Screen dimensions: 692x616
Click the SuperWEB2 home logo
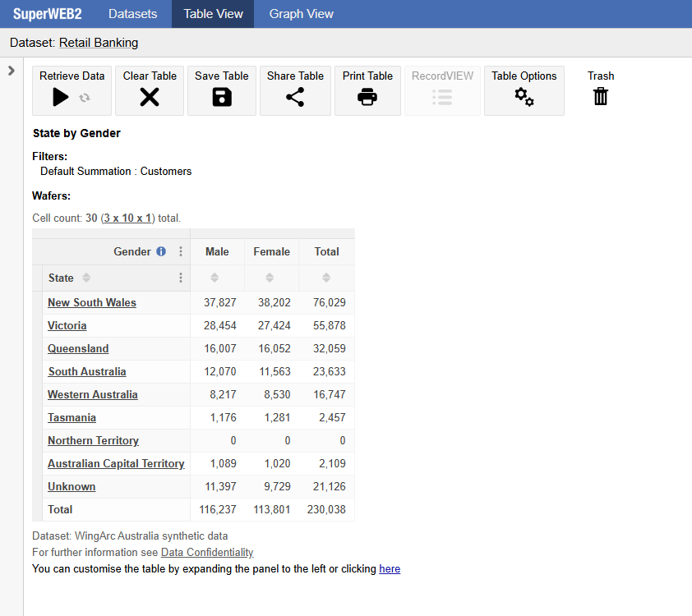pos(45,13)
